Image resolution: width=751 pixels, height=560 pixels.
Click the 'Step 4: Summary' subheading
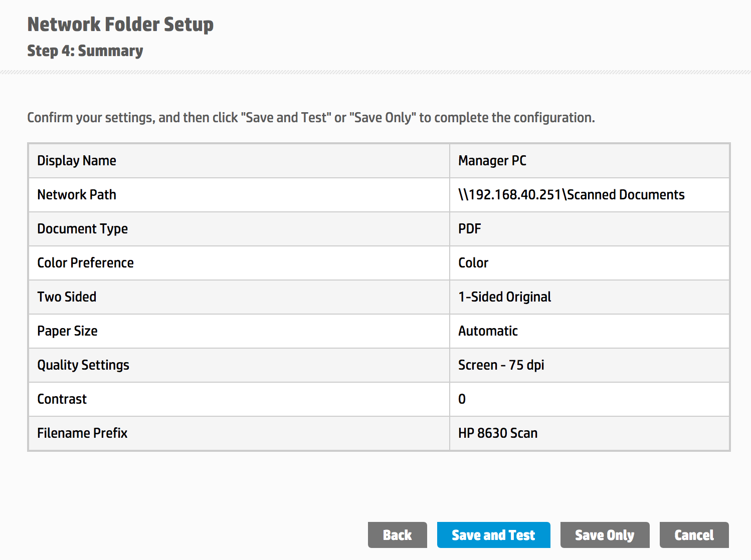point(85,51)
